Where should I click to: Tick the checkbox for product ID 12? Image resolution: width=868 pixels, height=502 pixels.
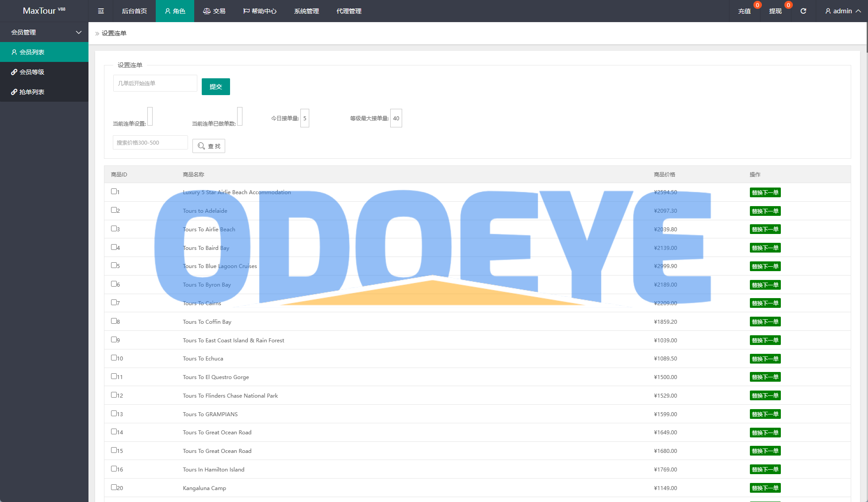114,395
